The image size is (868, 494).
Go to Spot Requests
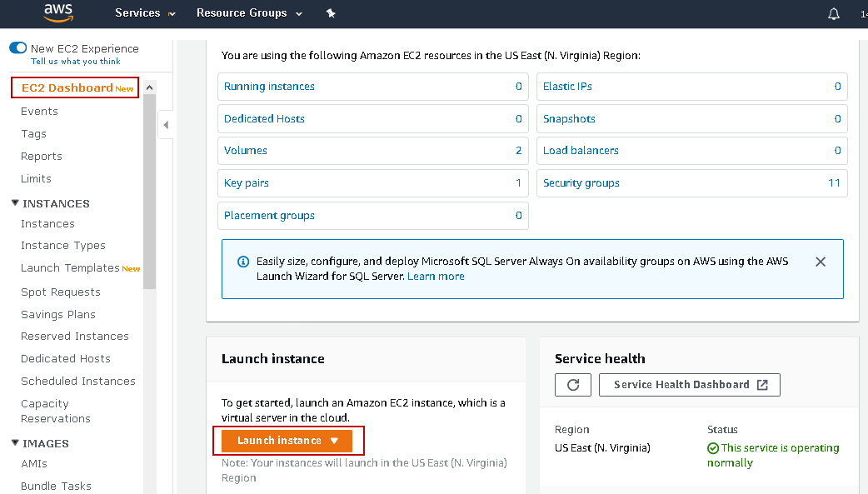coord(61,292)
